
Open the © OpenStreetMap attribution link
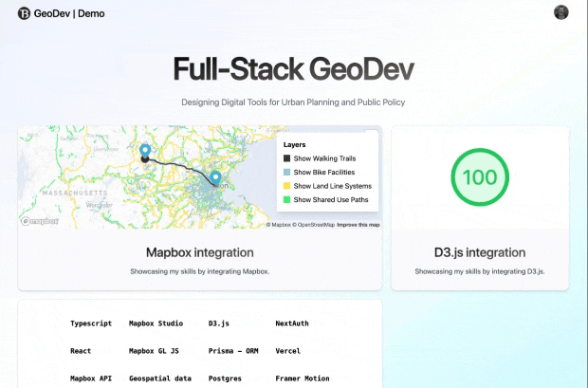point(314,225)
